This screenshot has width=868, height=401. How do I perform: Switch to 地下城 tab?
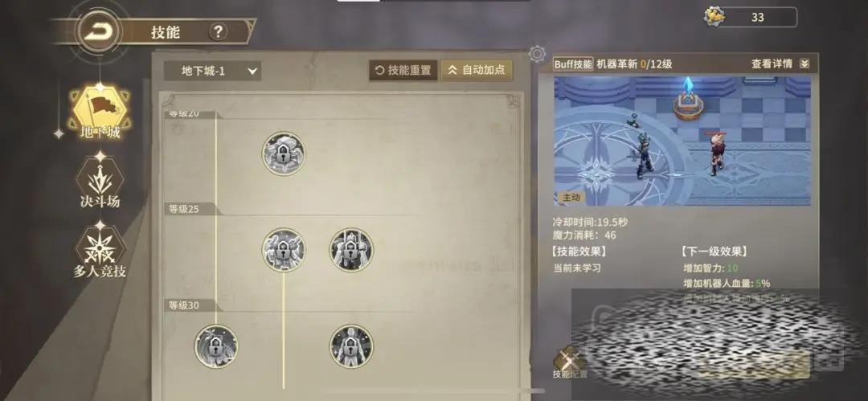[100, 113]
